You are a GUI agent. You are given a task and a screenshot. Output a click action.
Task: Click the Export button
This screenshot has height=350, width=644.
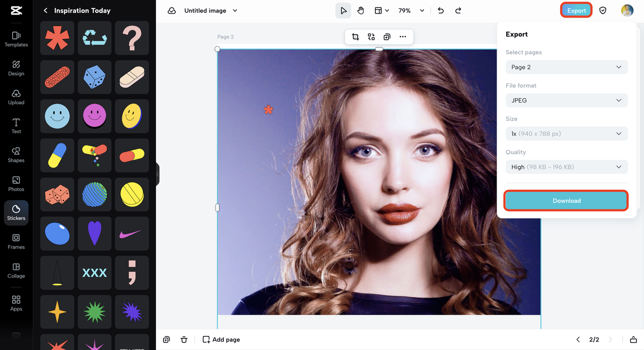click(x=576, y=11)
